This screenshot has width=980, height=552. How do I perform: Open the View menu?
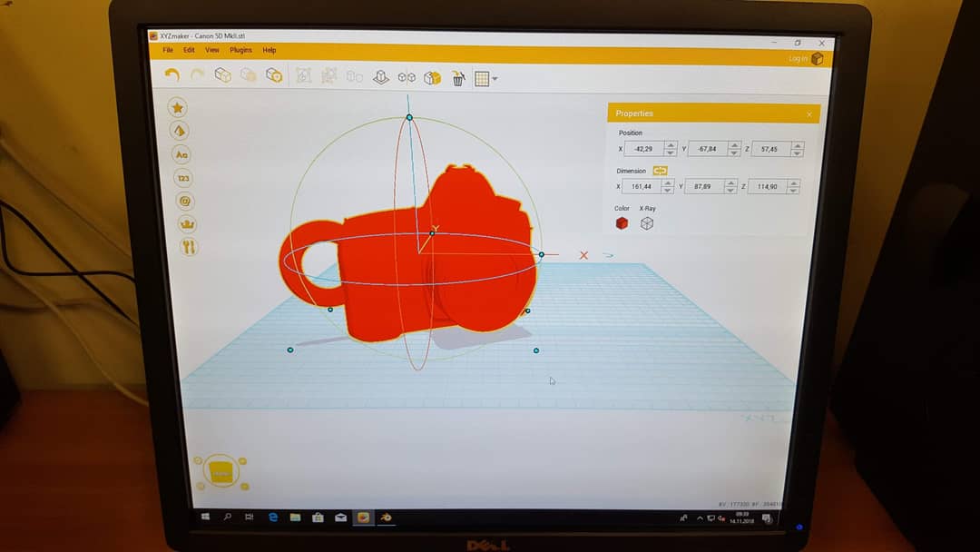tap(211, 51)
